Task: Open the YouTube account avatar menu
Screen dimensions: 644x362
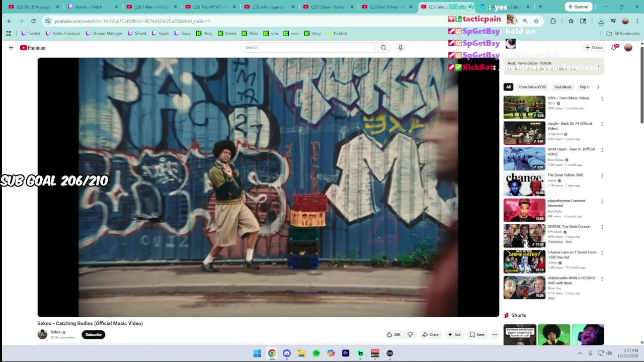Action: tap(628, 47)
